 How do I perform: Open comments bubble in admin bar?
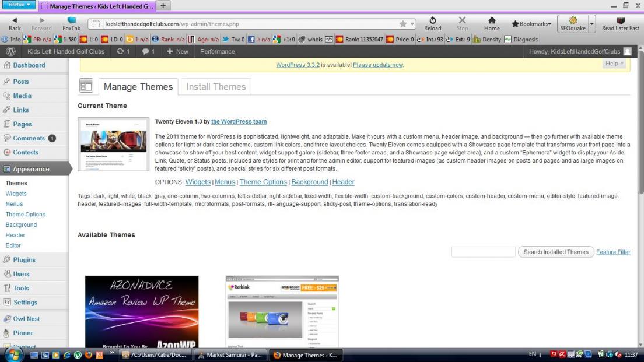148,51
